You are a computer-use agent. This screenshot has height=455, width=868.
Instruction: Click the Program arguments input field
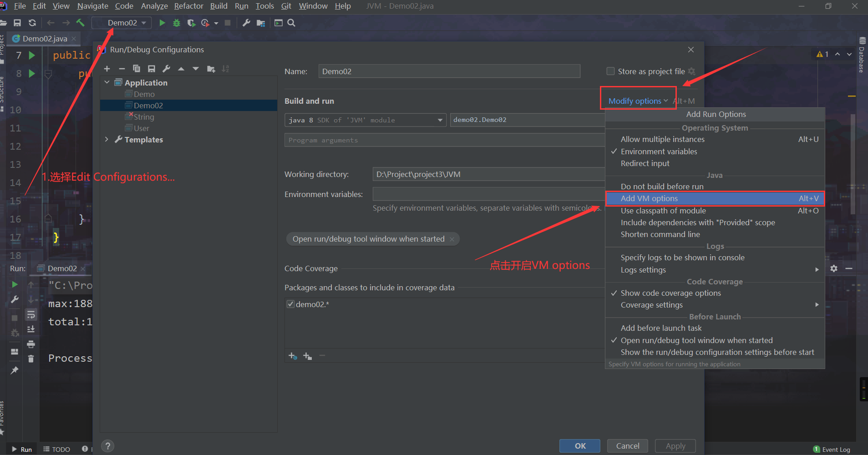pos(444,140)
